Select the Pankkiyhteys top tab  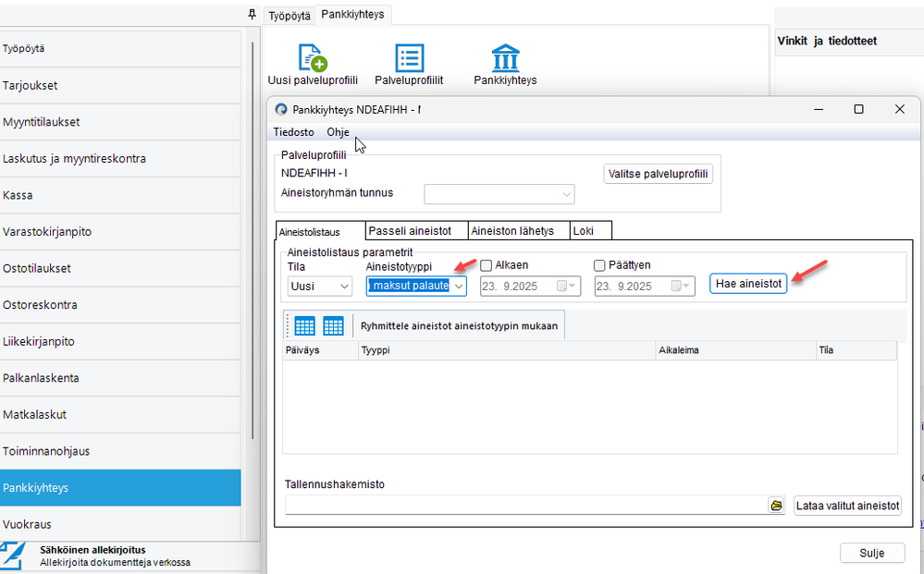tap(353, 14)
